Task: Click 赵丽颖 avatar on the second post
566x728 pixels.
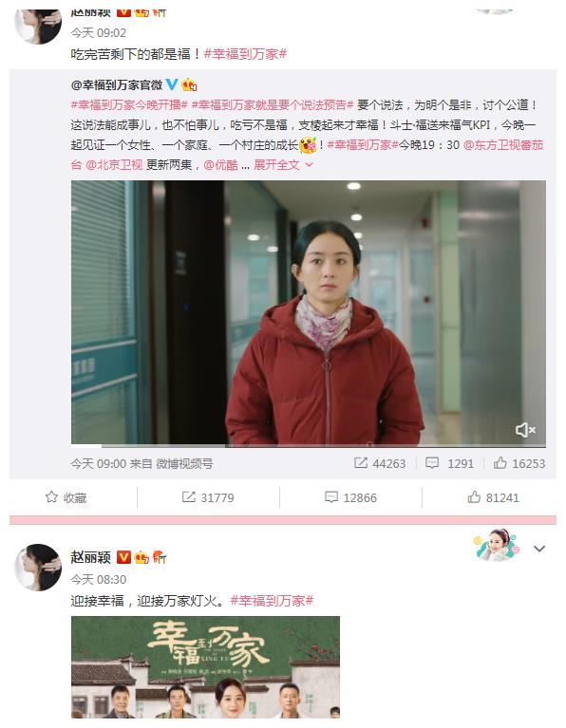Action: [38, 568]
